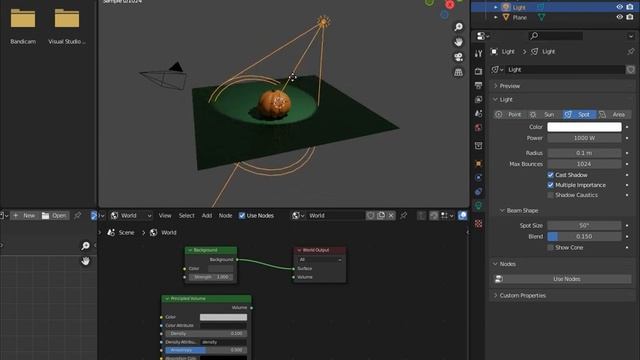Screen dimensions: 640x360
Task: Expand the Plane item in outliner
Action: point(496,18)
